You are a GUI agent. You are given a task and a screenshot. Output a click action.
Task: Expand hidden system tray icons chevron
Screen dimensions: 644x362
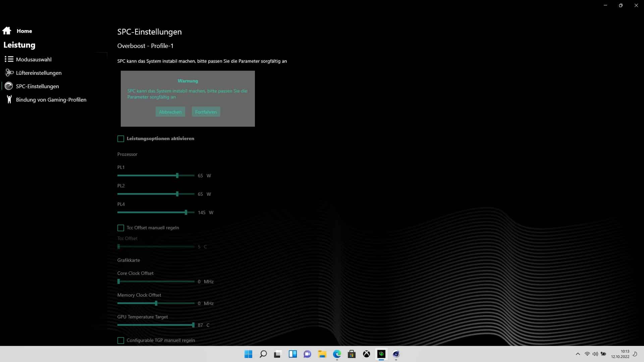(578, 354)
